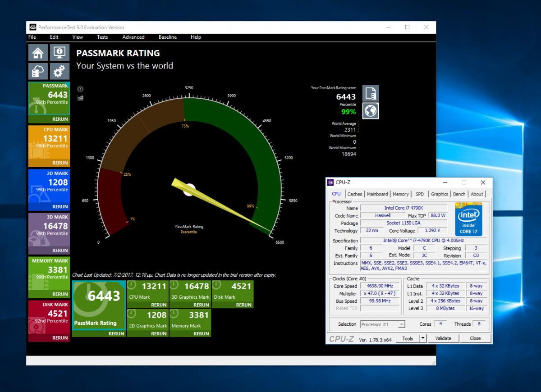Switch to gauge chart view icon
The image size is (541, 392).
pyautogui.click(x=80, y=89)
